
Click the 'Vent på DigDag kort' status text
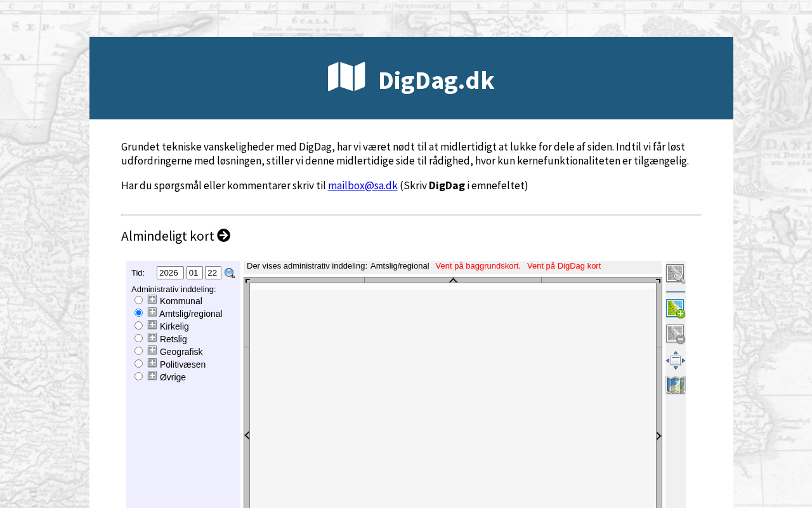pyautogui.click(x=564, y=266)
